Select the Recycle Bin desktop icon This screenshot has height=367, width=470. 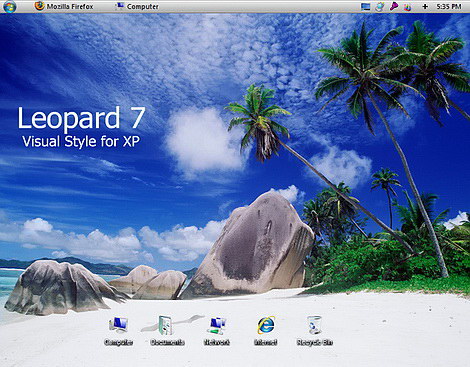(314, 325)
